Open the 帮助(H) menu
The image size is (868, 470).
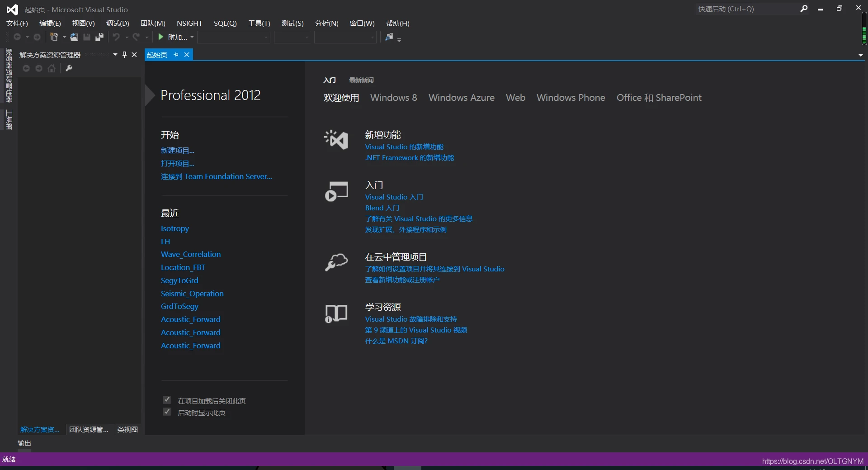click(397, 24)
